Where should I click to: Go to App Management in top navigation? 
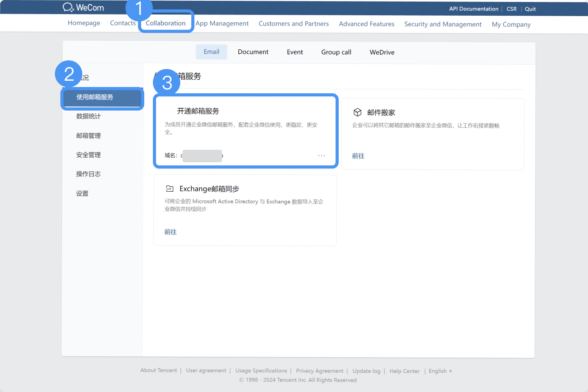(x=222, y=24)
